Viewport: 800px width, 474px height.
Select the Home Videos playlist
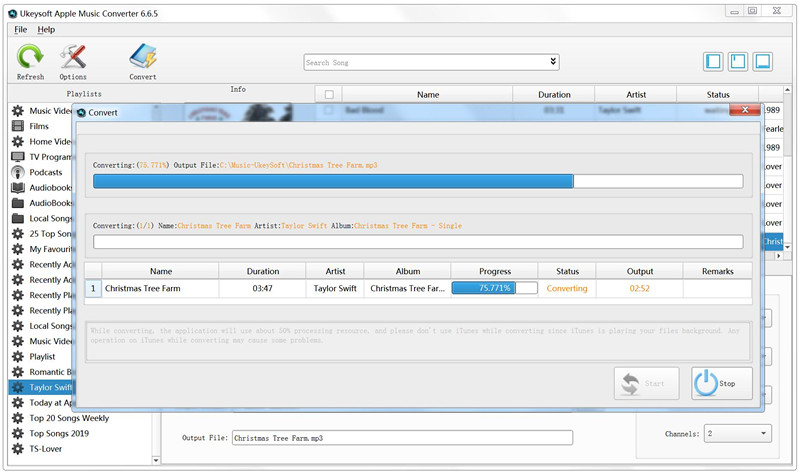41,141
